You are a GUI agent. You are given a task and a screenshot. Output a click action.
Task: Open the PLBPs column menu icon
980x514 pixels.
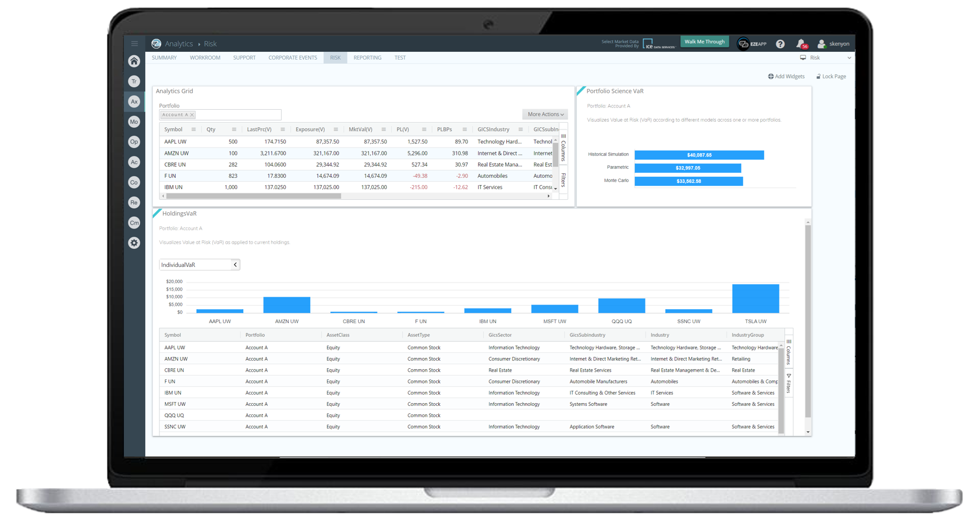(465, 129)
